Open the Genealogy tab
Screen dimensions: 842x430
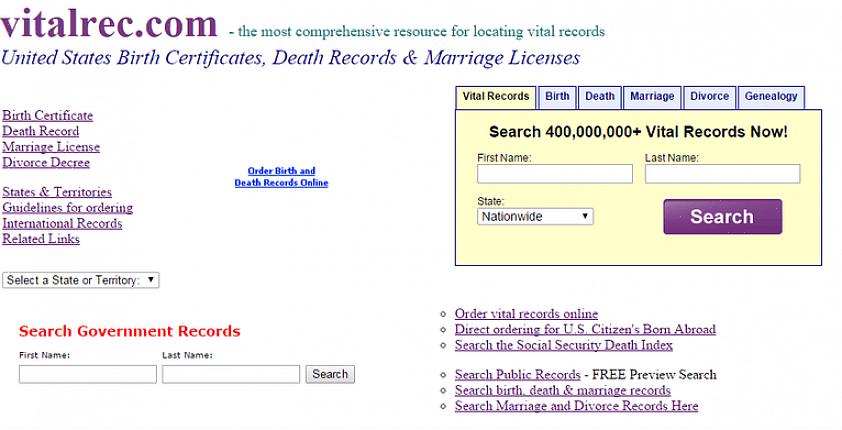(x=771, y=97)
